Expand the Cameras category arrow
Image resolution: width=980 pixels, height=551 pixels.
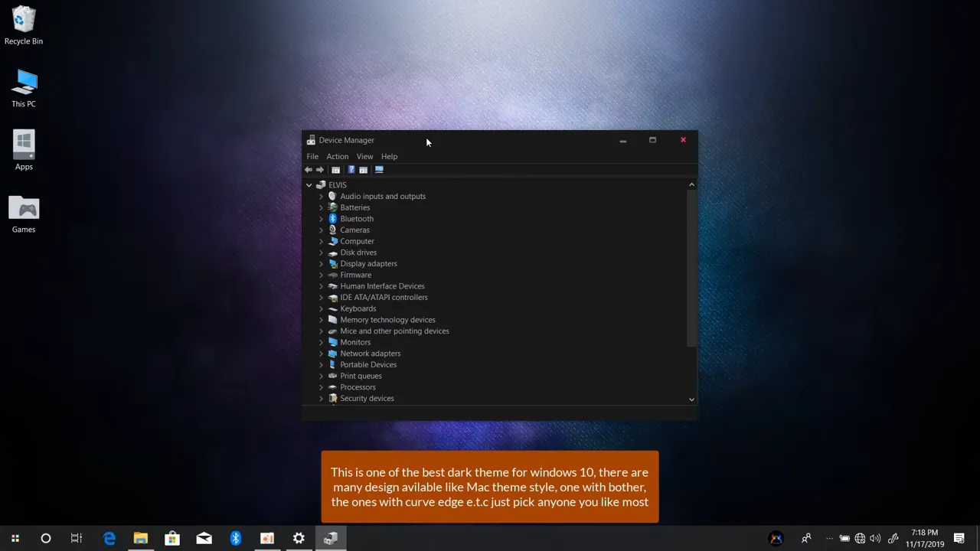click(x=321, y=230)
